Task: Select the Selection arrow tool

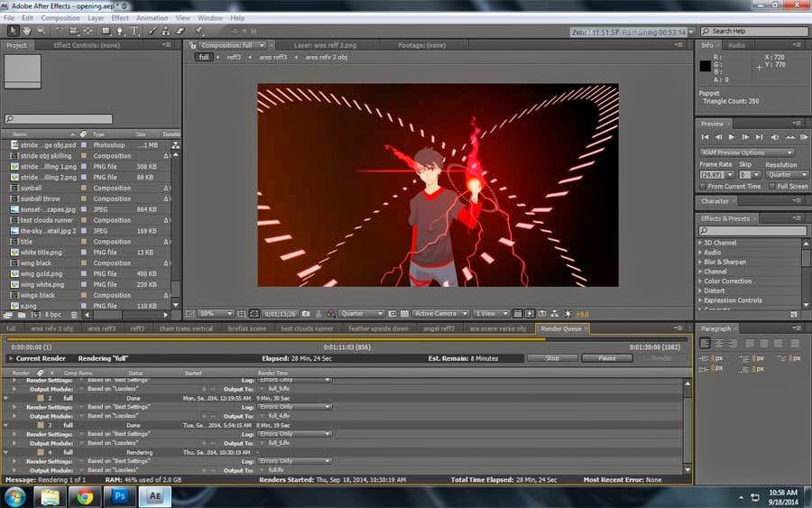Action: tap(13, 31)
